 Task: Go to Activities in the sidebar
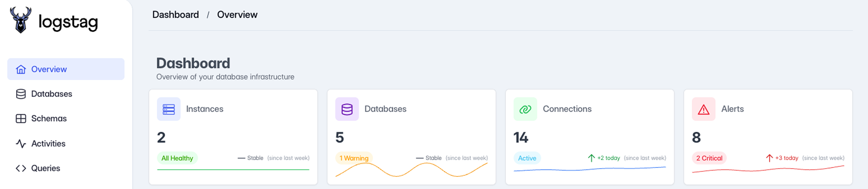[48, 144]
